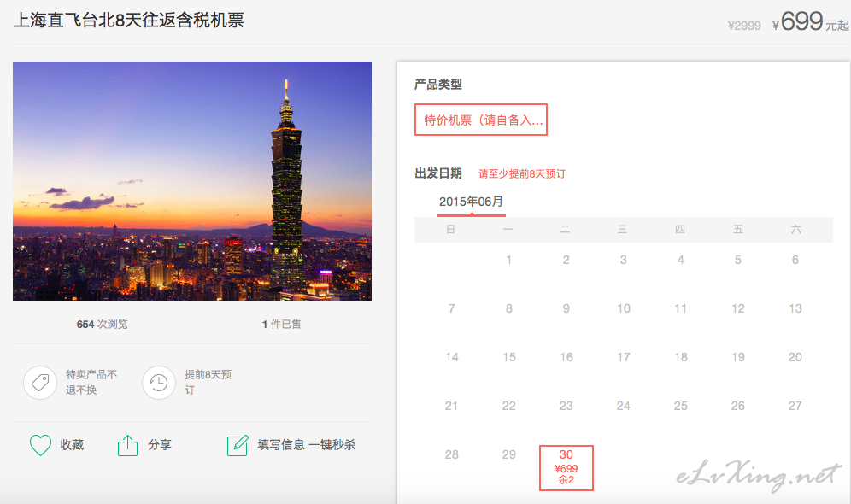The height and width of the screenshot is (504, 851).
Task: Click the 1 件已售 sold count
Action: tap(281, 324)
